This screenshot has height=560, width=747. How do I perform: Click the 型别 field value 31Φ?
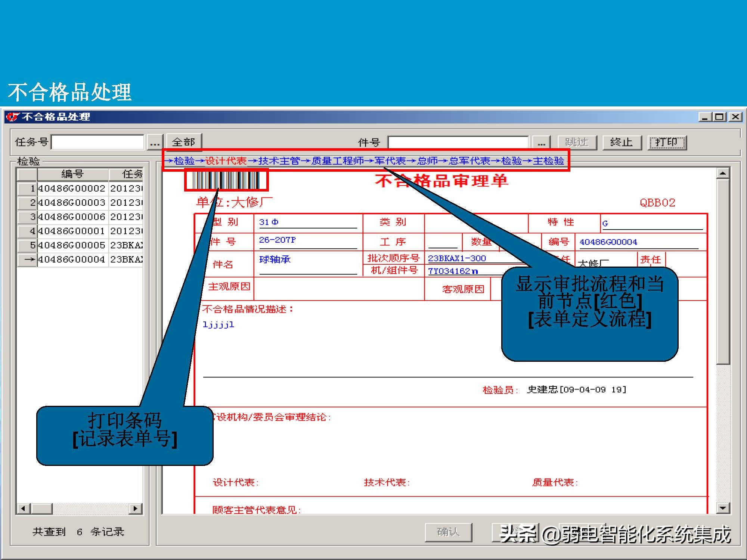pos(269,222)
